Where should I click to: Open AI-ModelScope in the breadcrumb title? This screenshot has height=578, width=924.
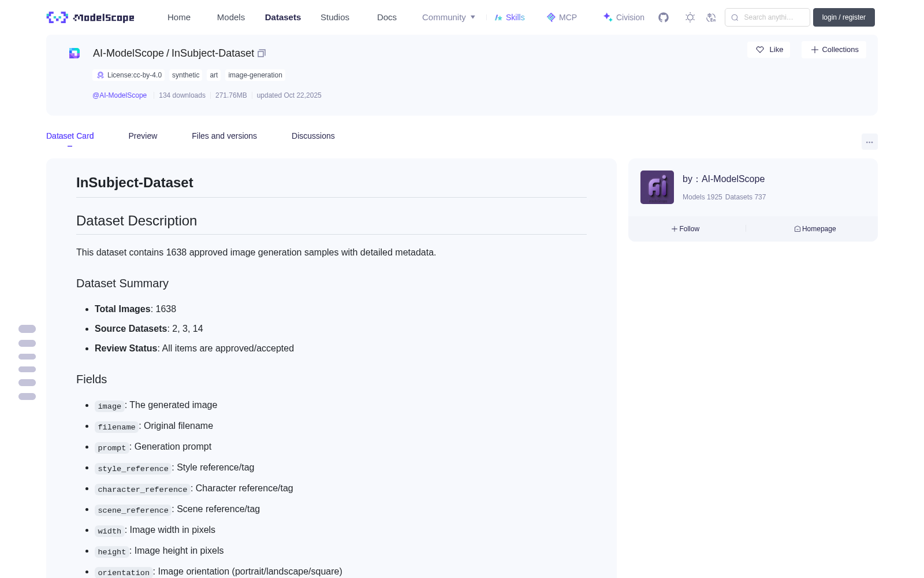click(x=128, y=53)
